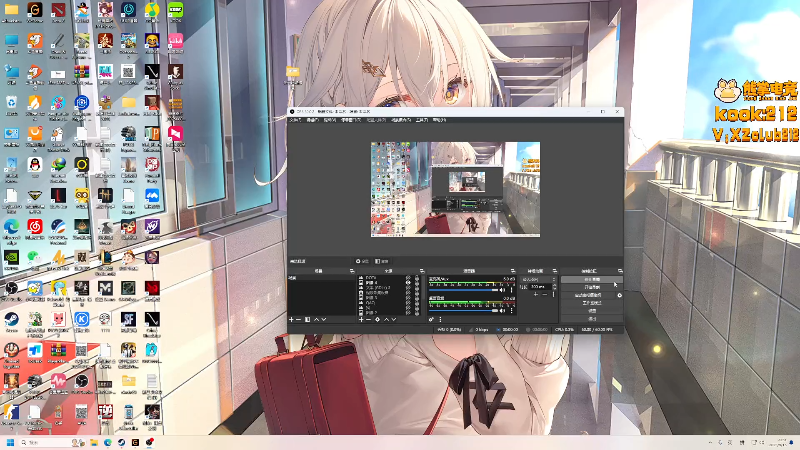The width and height of the screenshot is (800, 450).
Task: Move the source down in the Sources toolbar
Action: 394,319
